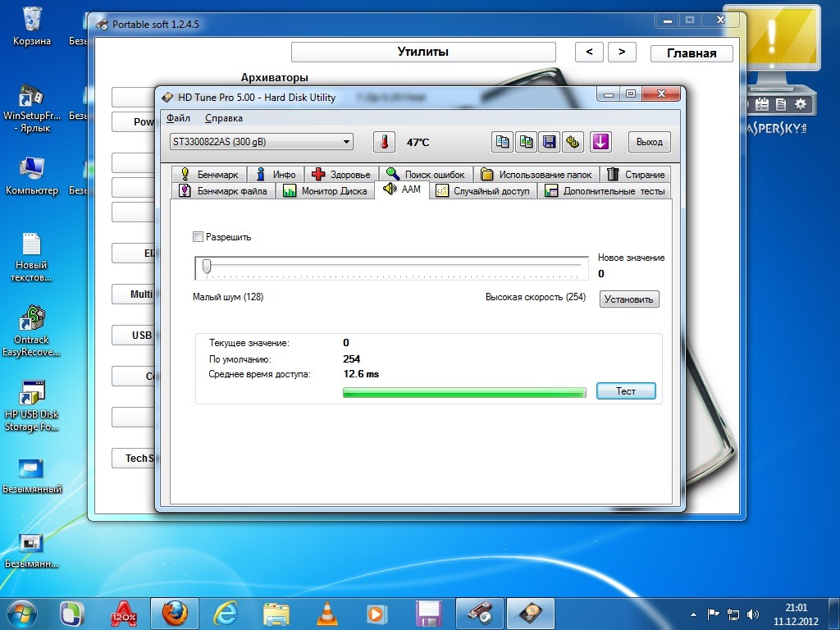Switch to the Инфо tab
This screenshot has width=840, height=630.
276,174
